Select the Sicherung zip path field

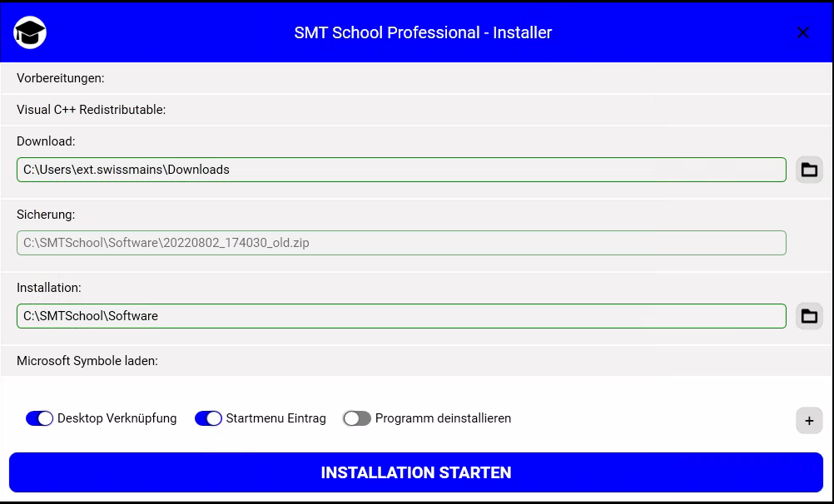point(401,243)
